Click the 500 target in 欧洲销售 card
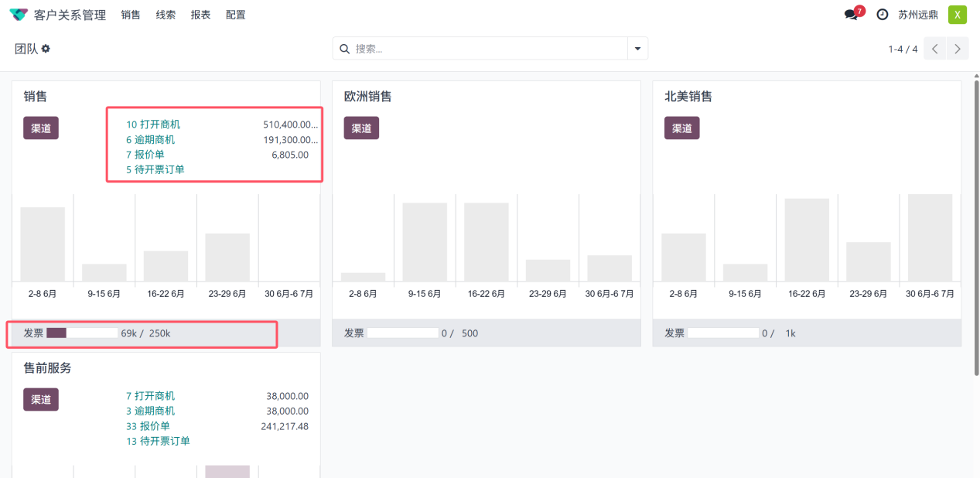This screenshot has height=478, width=980. click(470, 333)
